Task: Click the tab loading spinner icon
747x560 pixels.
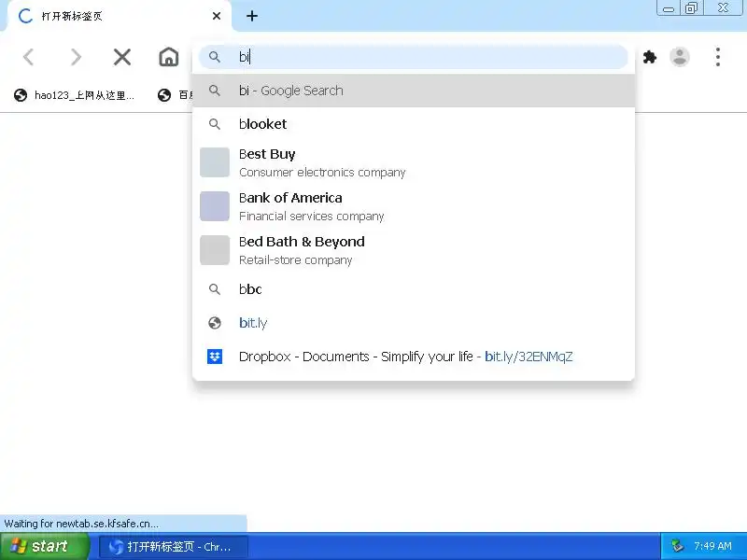Action: pos(25,16)
